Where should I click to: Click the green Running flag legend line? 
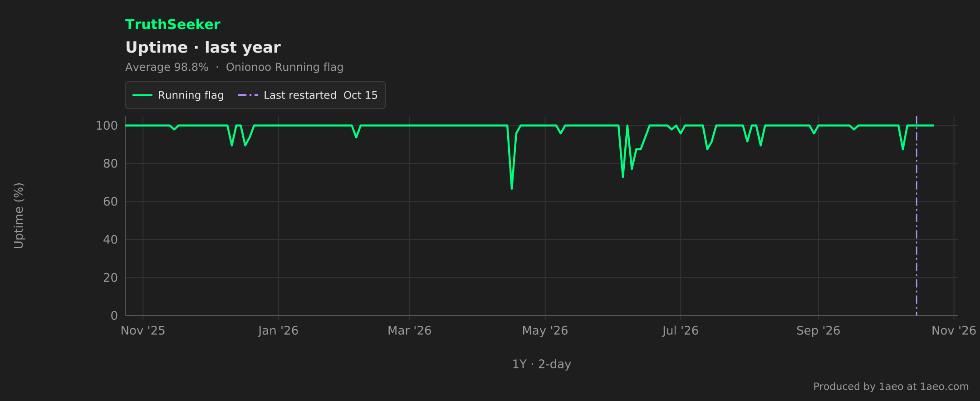tap(142, 95)
